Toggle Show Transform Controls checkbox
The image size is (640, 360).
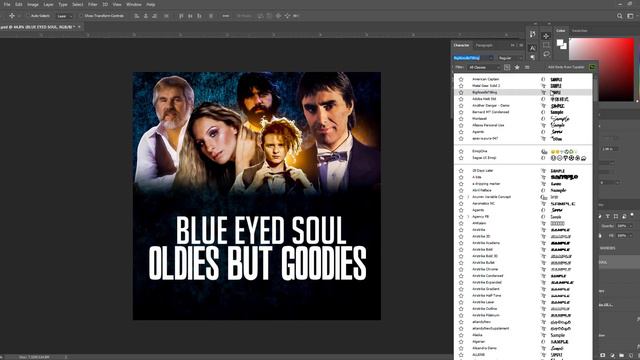point(81,16)
